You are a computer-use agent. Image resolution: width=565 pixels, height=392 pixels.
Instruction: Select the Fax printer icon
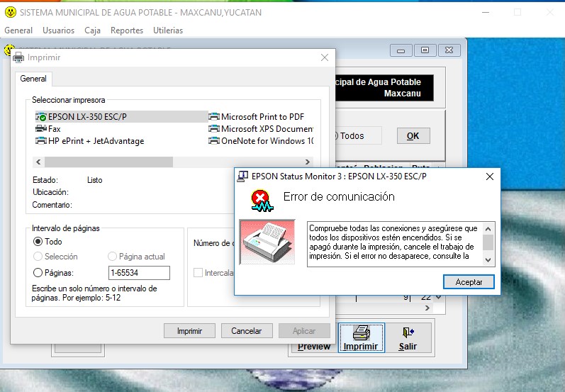point(41,128)
